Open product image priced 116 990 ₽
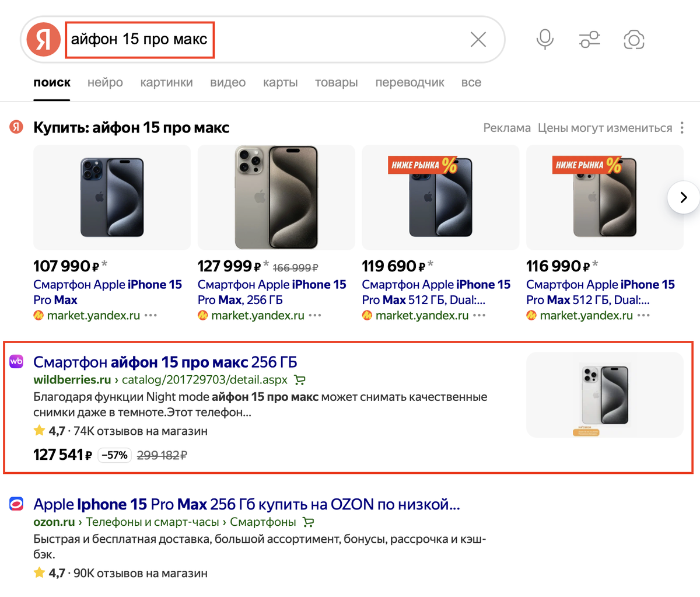The width and height of the screenshot is (700, 597). coord(605,197)
